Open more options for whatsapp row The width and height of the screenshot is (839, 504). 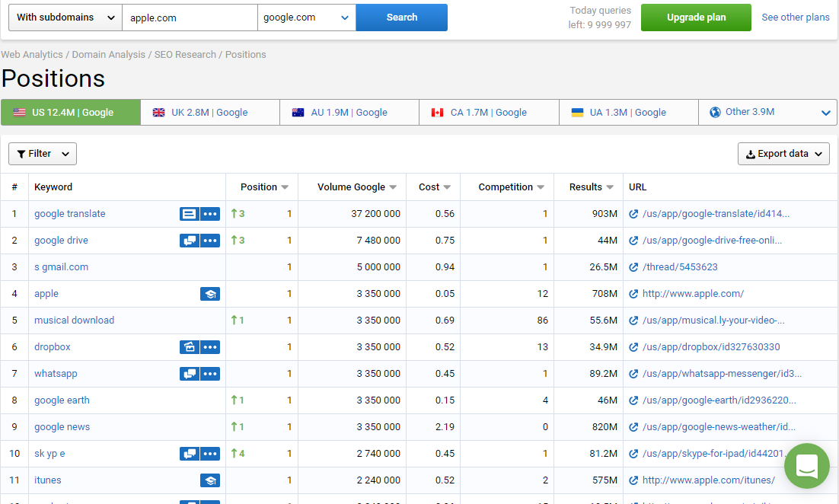(x=210, y=374)
